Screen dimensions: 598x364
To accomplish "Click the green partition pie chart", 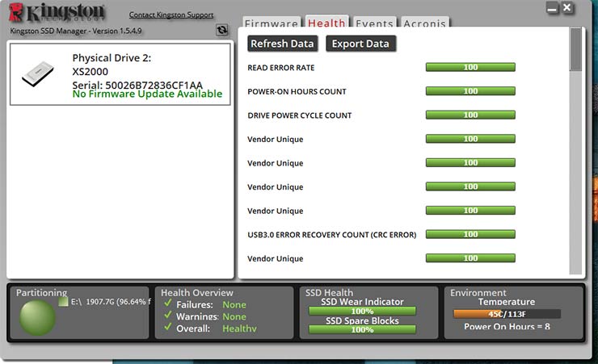I will 37,316.
